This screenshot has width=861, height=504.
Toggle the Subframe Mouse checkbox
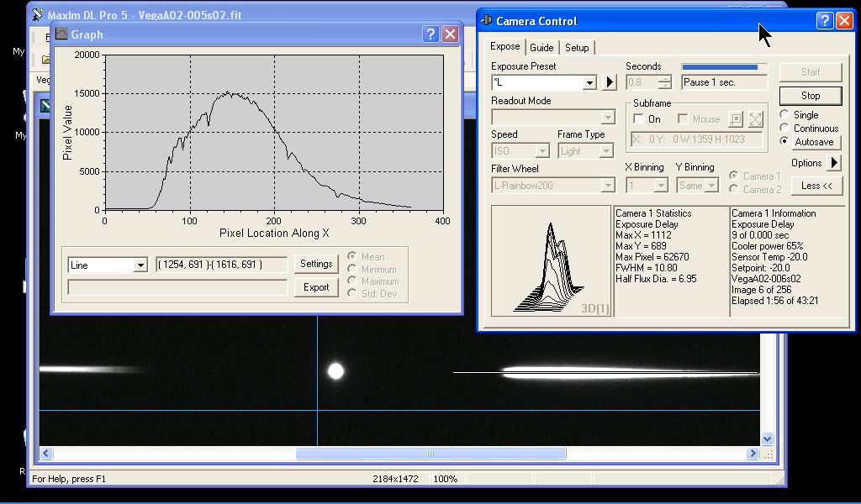pos(683,119)
